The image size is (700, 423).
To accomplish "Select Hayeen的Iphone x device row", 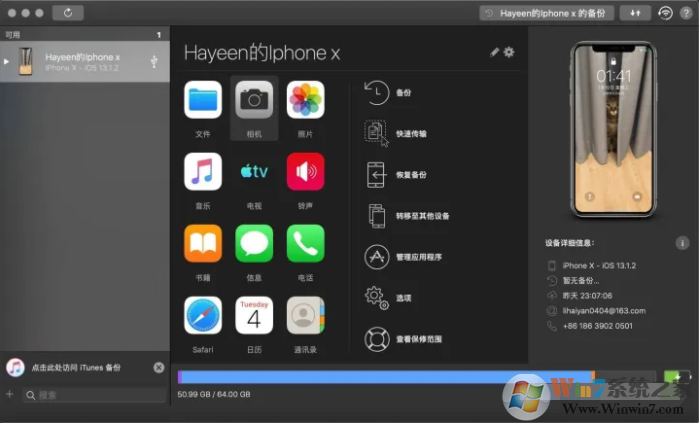I will coord(85,62).
